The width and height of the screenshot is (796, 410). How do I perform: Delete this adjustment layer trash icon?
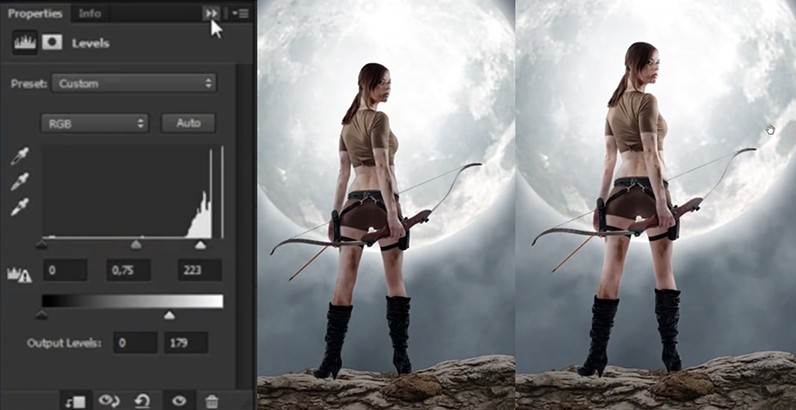point(212,402)
